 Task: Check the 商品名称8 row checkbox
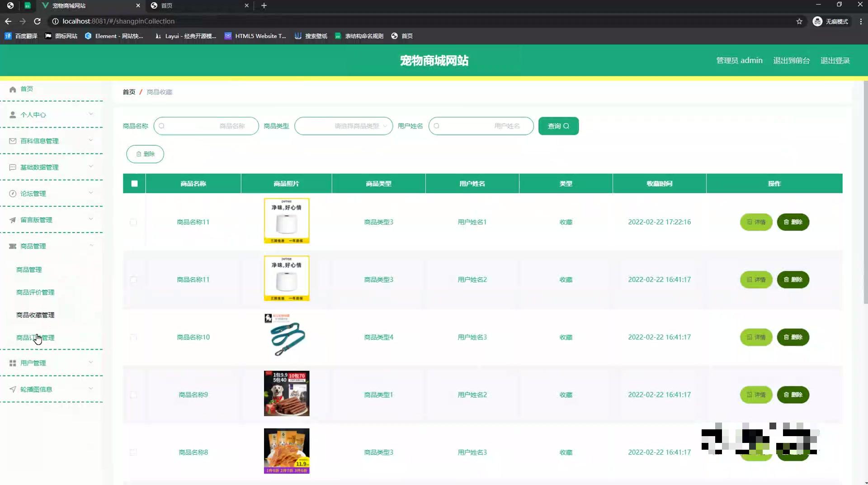[133, 452]
